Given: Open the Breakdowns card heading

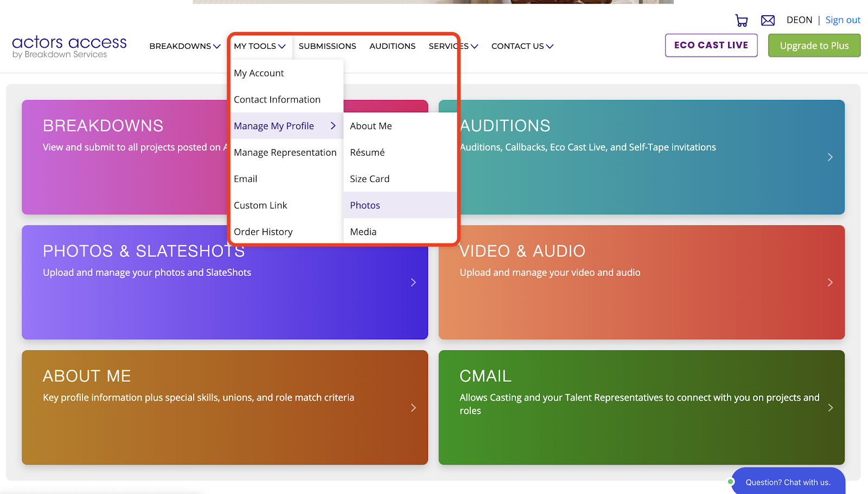Looking at the screenshot, I should click(x=103, y=126).
